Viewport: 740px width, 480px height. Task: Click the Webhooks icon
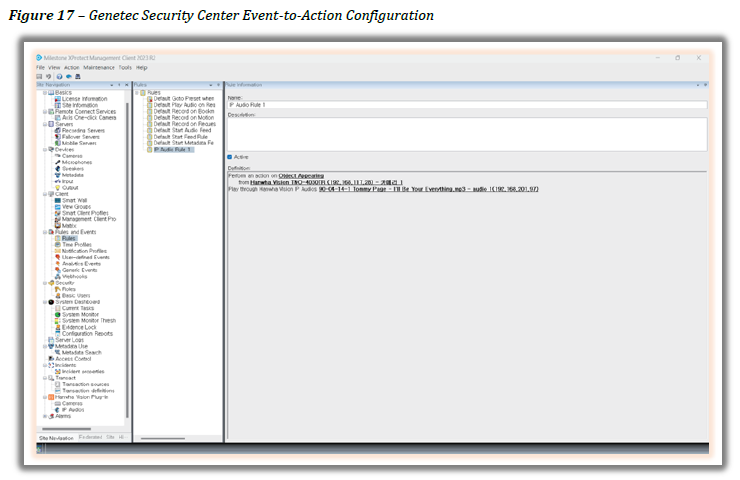tap(58, 276)
